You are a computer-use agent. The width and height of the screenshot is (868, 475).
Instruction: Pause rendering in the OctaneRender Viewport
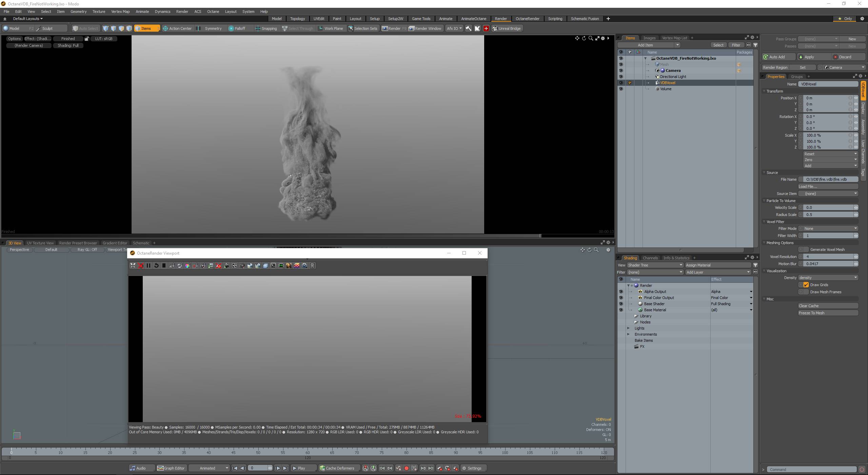(148, 265)
